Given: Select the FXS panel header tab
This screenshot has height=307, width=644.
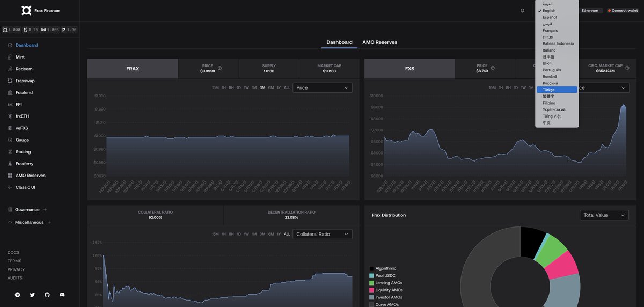Looking at the screenshot, I should 409,69.
